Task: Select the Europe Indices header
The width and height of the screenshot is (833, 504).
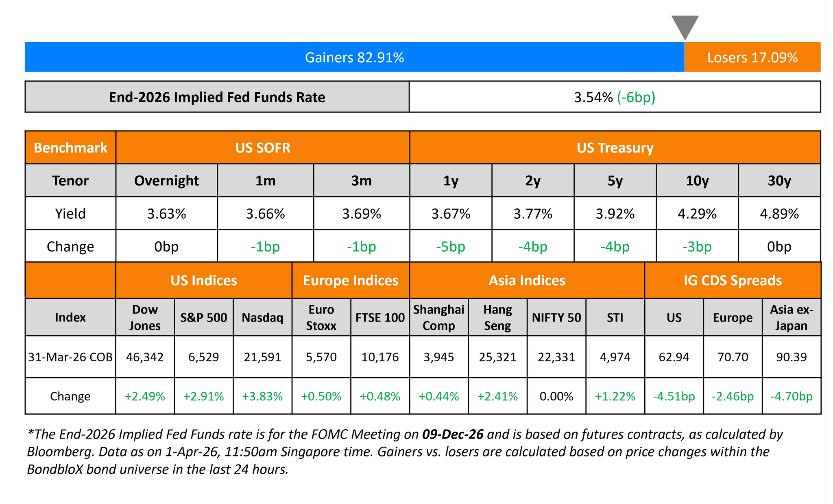Action: click(351, 280)
